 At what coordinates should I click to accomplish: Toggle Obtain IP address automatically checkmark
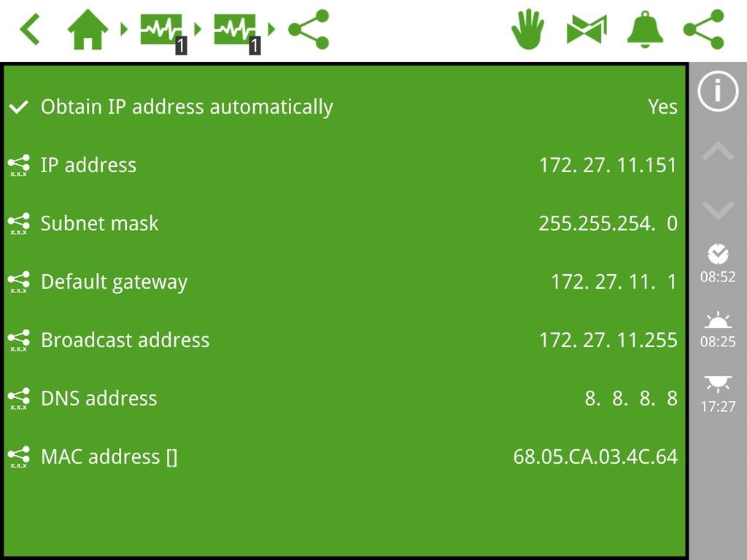pyautogui.click(x=18, y=107)
